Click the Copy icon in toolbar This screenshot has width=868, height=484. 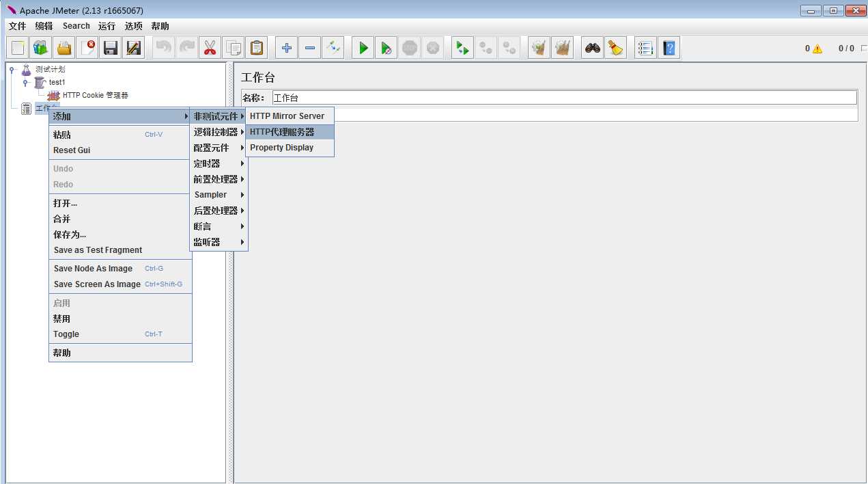(234, 48)
